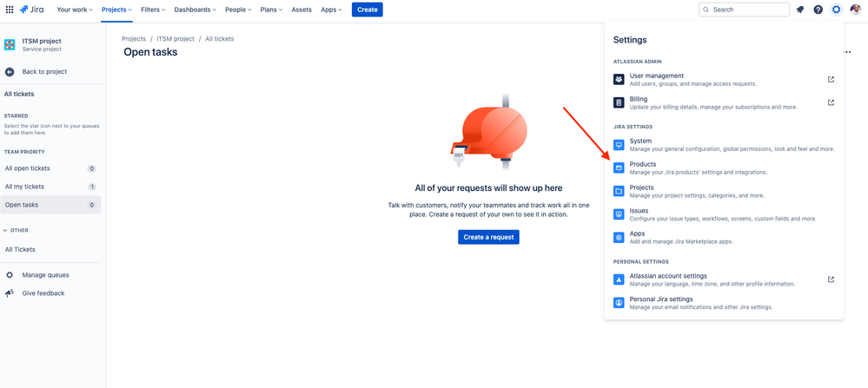Select the All open tickets queue
Screen dimensions: 868x388
50,168
